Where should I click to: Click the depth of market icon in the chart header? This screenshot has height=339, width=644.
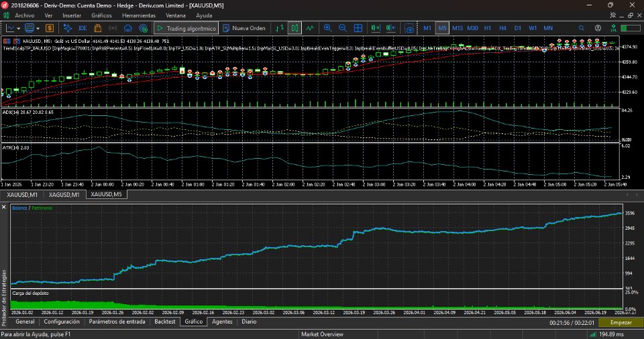coord(7,41)
